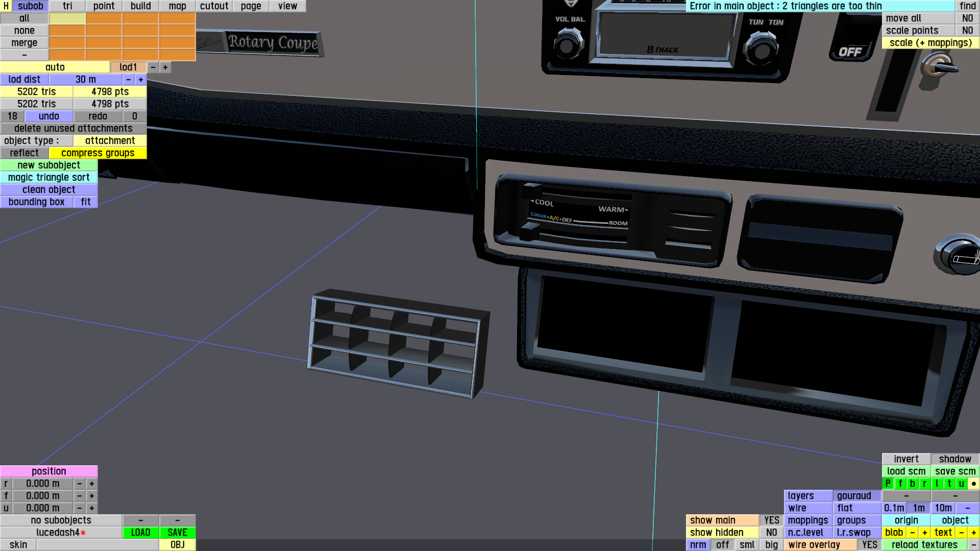Screen dimensions: 980x551
Task: Select the f front view button
Action: point(900,484)
